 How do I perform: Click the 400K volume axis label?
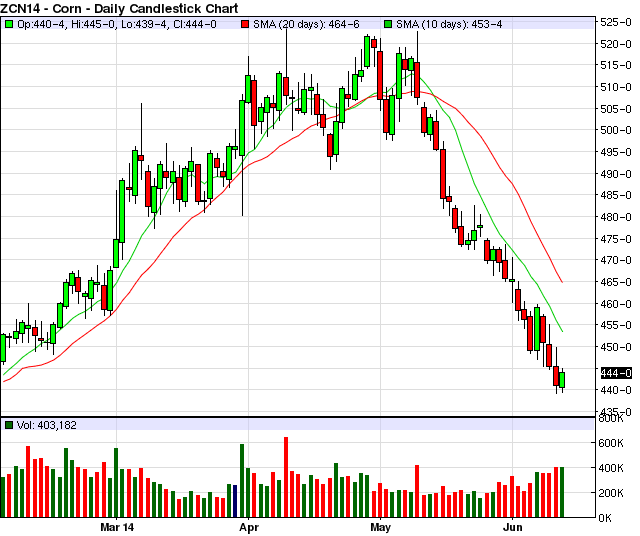[611, 468]
